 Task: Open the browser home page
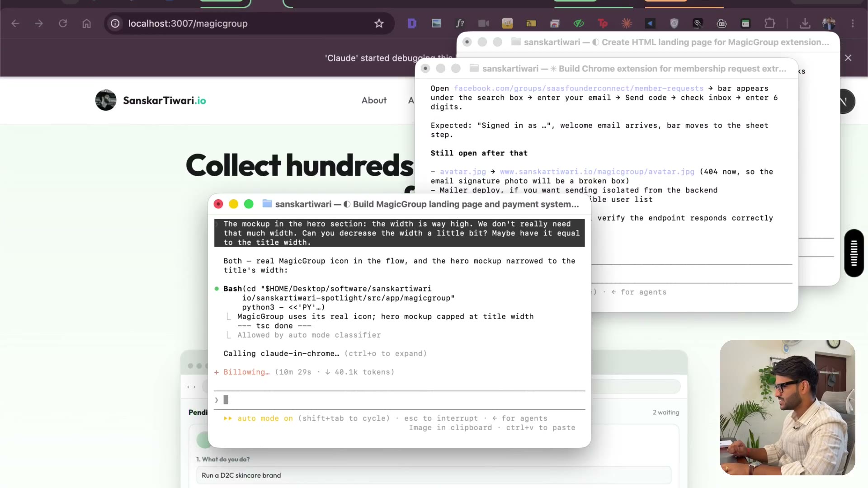click(87, 23)
